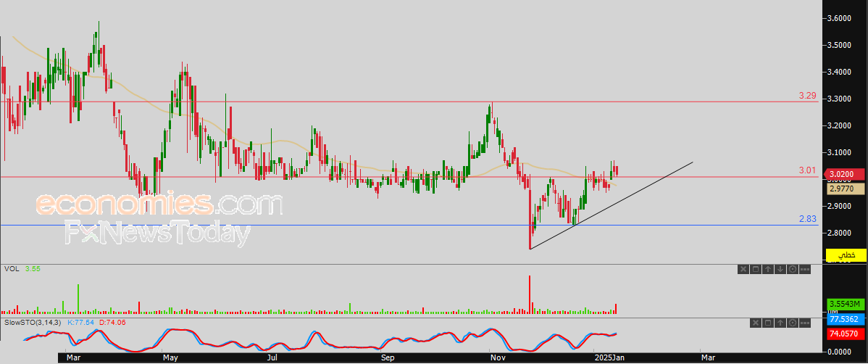Click the D:74.06 stochastic value
This screenshot has height=364, width=868.
coord(112,322)
